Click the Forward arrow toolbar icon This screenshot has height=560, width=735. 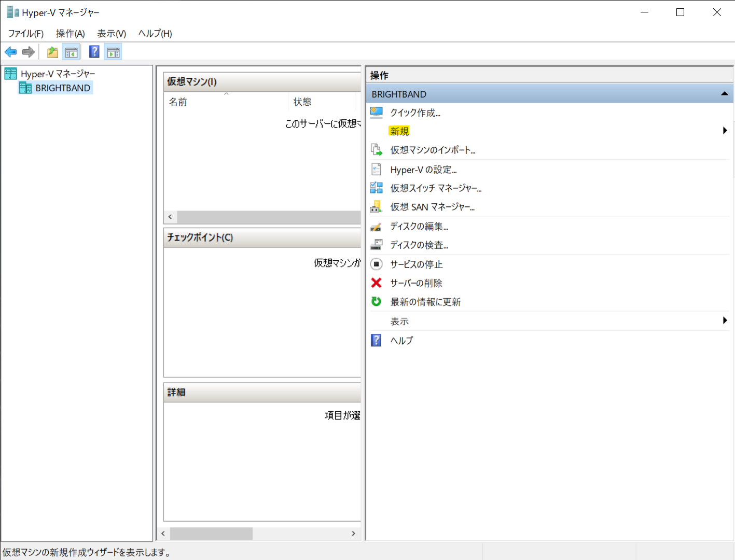tap(29, 52)
